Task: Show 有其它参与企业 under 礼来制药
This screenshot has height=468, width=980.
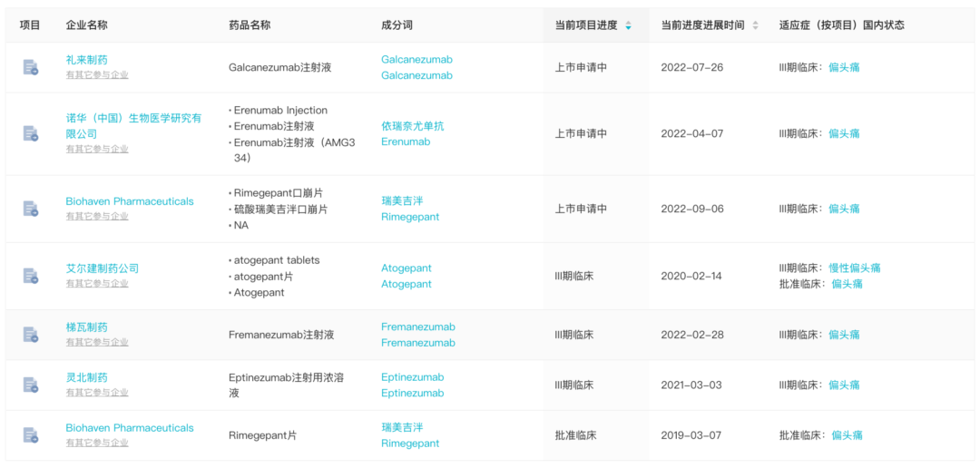Action: pyautogui.click(x=97, y=75)
